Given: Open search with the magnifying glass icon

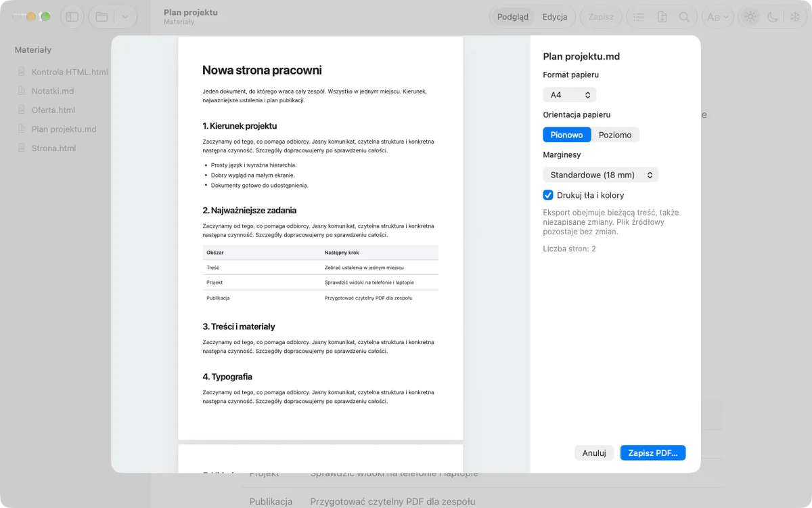Looking at the screenshot, I should (x=685, y=17).
